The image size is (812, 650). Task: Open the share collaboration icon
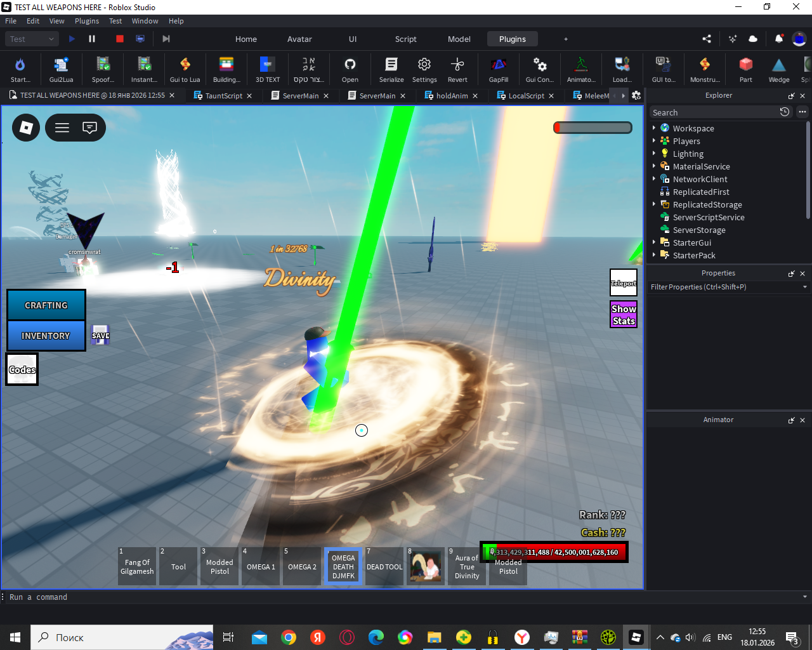pyautogui.click(x=707, y=39)
